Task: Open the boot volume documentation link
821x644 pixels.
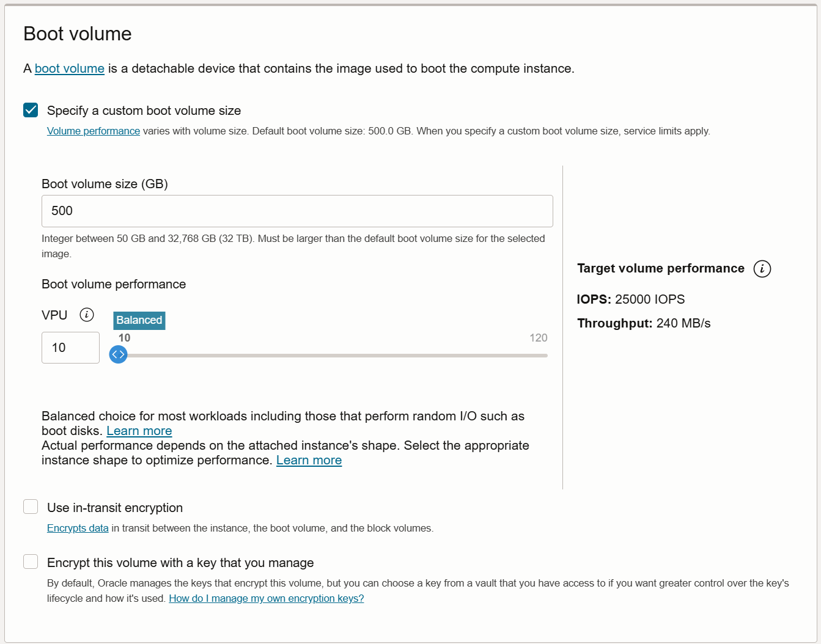Action: click(70, 68)
